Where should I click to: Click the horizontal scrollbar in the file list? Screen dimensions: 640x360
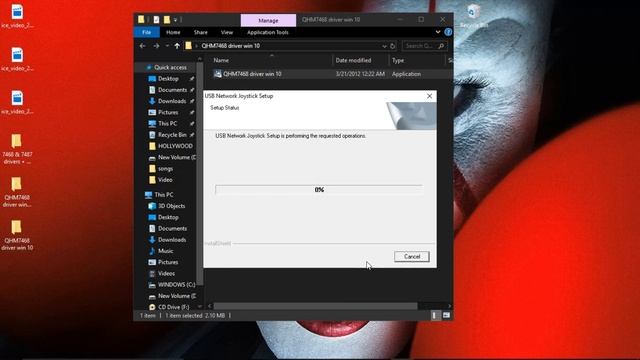click(316, 306)
